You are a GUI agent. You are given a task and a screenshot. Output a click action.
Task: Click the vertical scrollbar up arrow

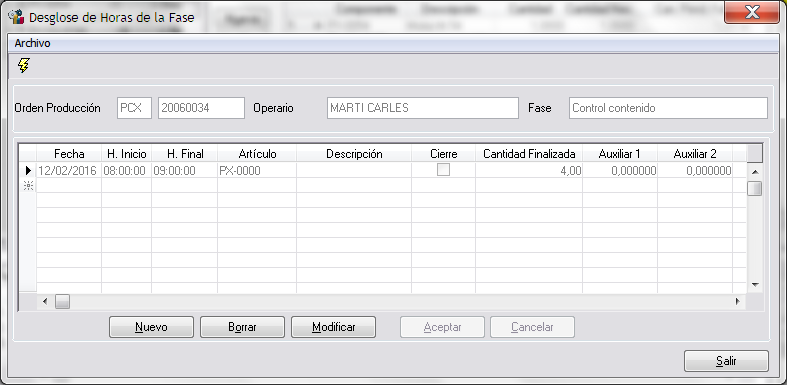pos(754,172)
